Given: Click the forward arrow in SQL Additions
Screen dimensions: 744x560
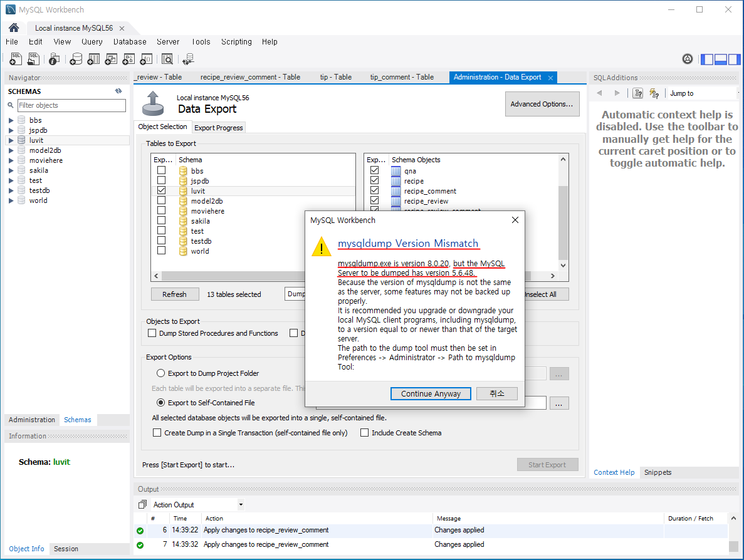Looking at the screenshot, I should [x=617, y=93].
